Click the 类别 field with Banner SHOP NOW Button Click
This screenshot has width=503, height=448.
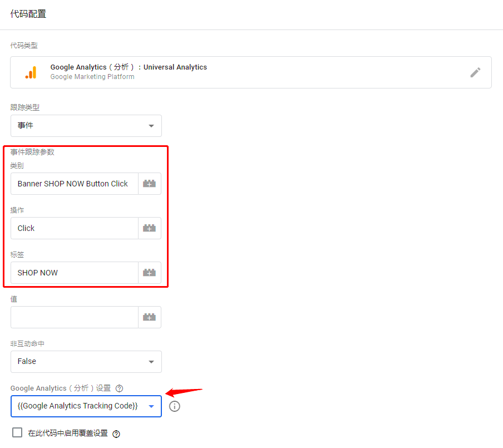pyautogui.click(x=75, y=184)
